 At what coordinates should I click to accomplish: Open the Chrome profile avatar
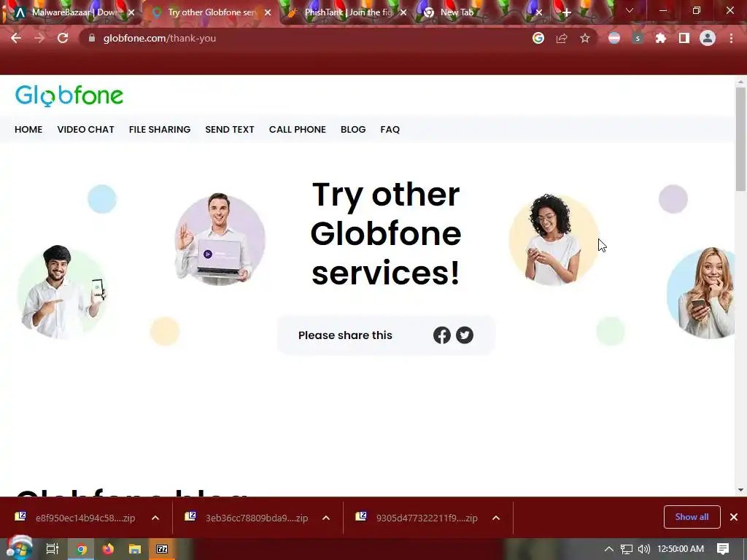point(708,38)
